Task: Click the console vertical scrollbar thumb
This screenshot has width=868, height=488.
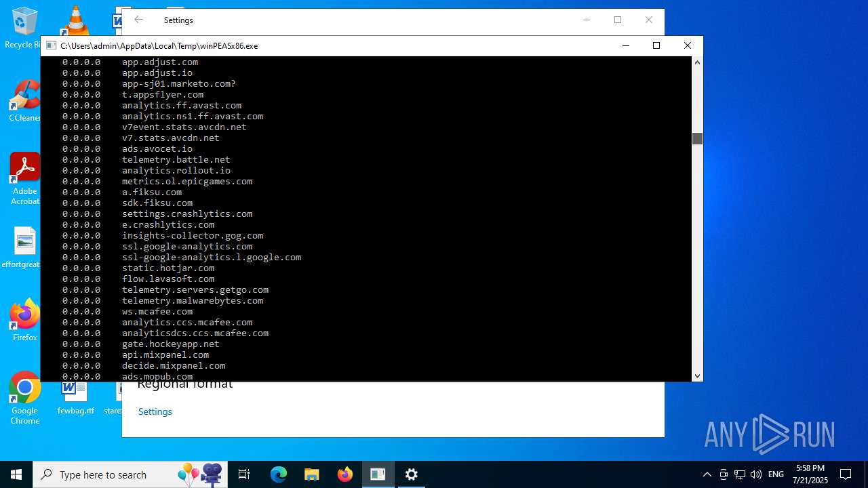Action: [697, 138]
